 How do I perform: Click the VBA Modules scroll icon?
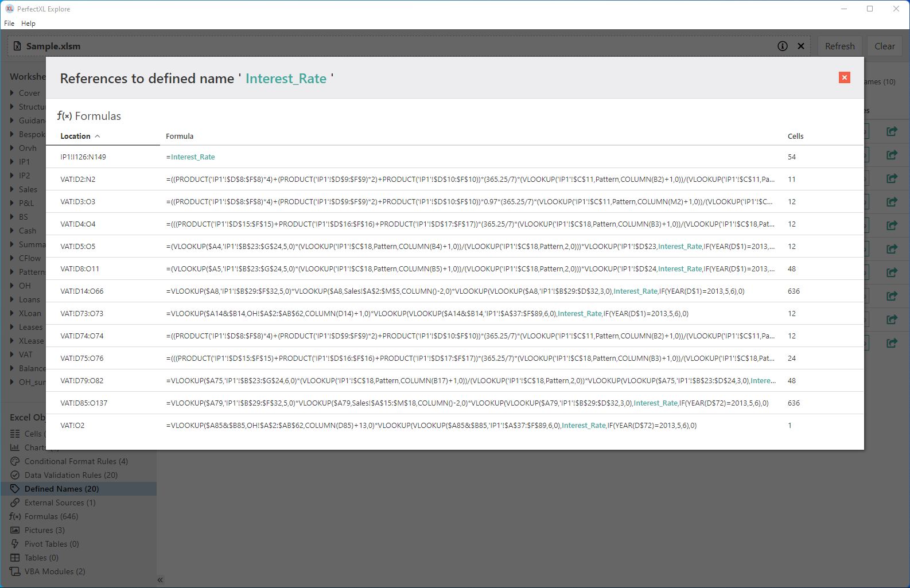pos(15,571)
